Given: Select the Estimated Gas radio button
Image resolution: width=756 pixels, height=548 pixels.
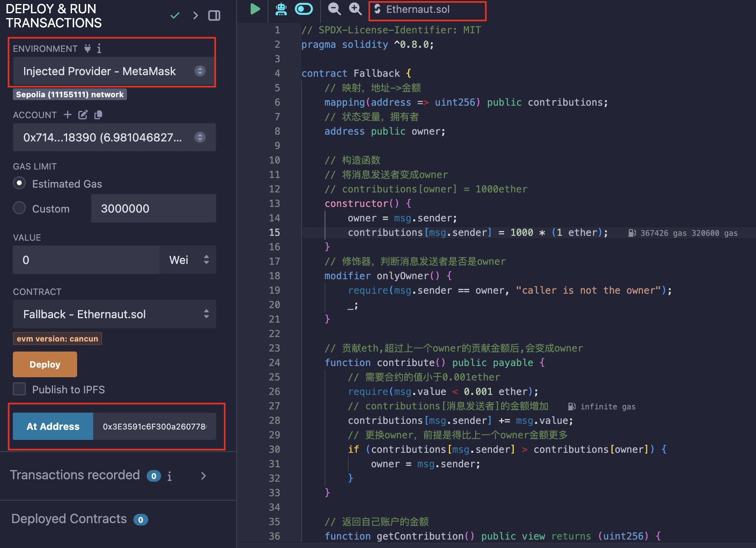Looking at the screenshot, I should click(x=19, y=183).
